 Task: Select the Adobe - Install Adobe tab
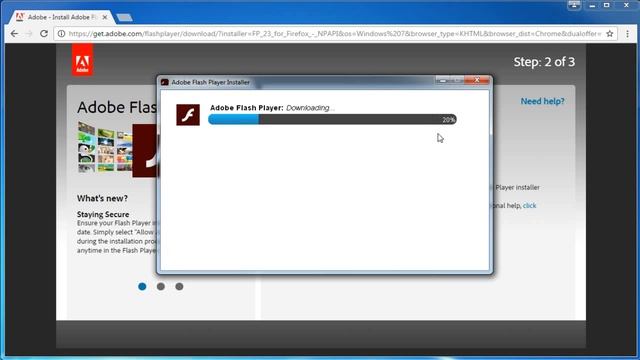click(61, 17)
